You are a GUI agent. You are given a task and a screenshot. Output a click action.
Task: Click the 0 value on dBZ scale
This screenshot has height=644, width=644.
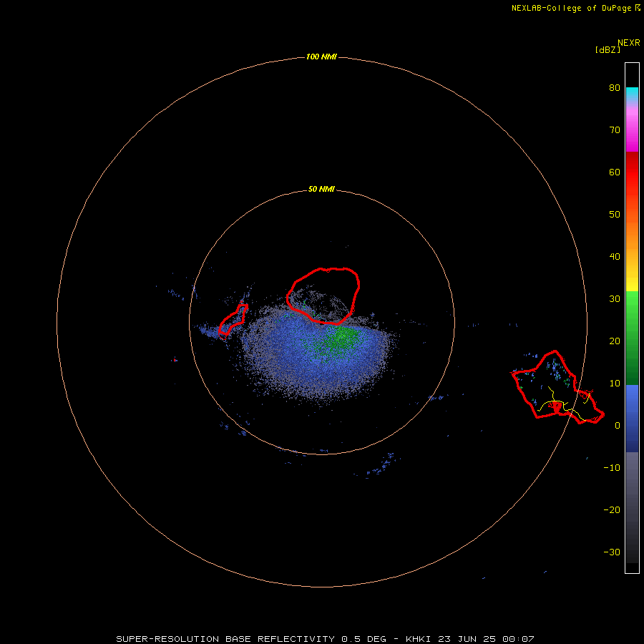tap(618, 426)
